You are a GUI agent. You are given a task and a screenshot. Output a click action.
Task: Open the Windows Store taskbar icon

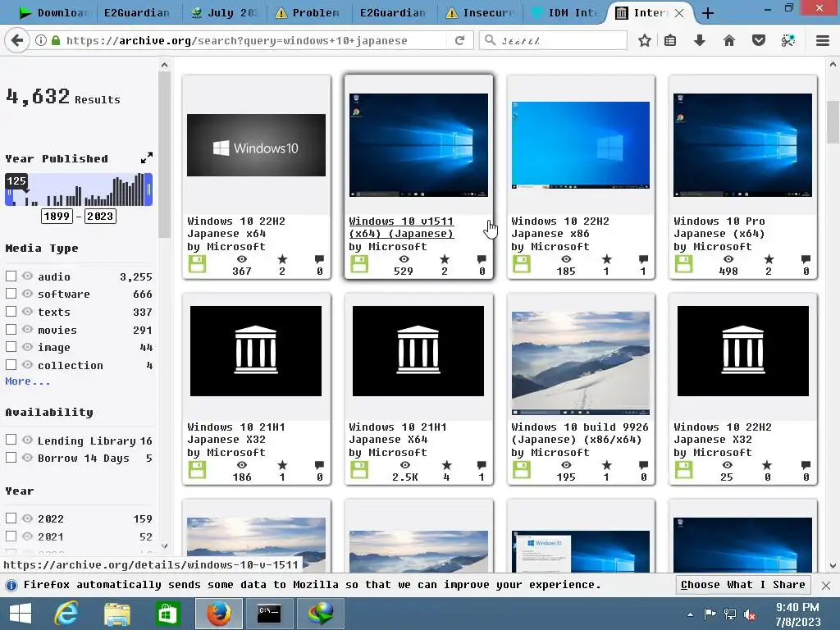click(x=167, y=614)
